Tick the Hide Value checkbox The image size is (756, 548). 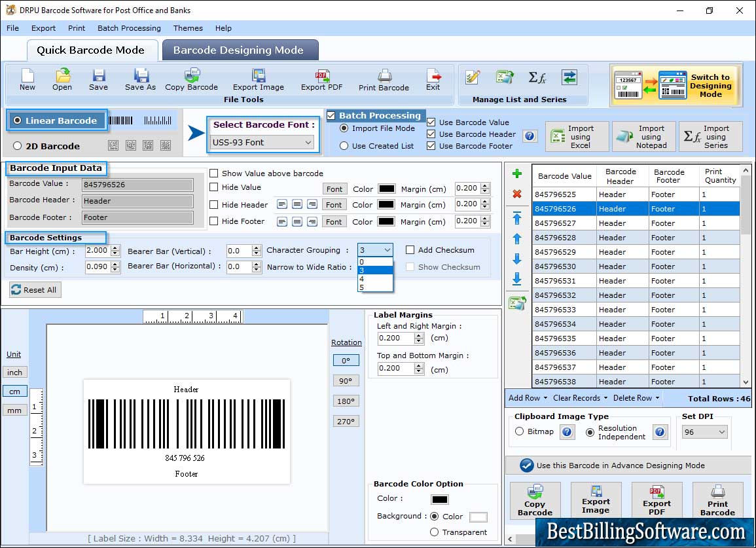(x=213, y=187)
